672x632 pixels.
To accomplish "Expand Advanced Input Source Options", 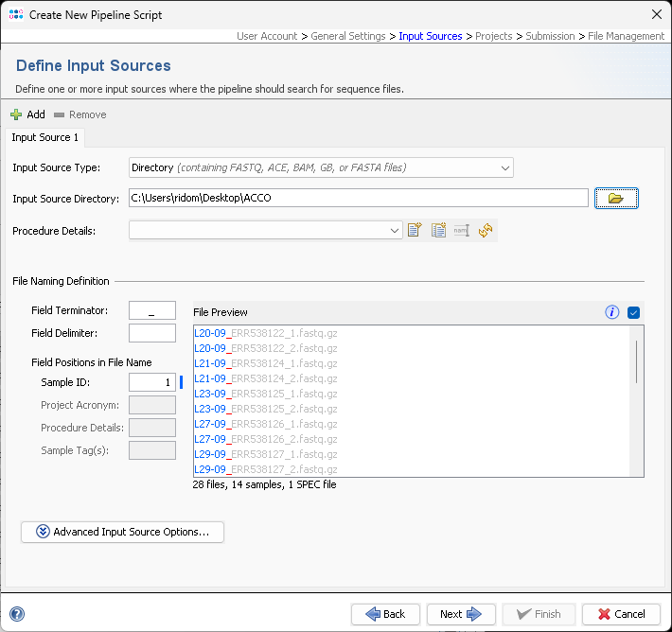I will point(122,532).
